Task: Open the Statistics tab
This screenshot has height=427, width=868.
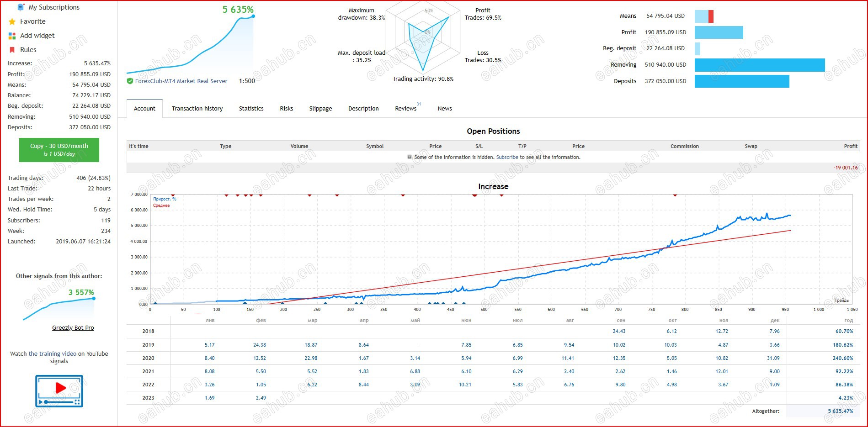Action: coord(251,108)
